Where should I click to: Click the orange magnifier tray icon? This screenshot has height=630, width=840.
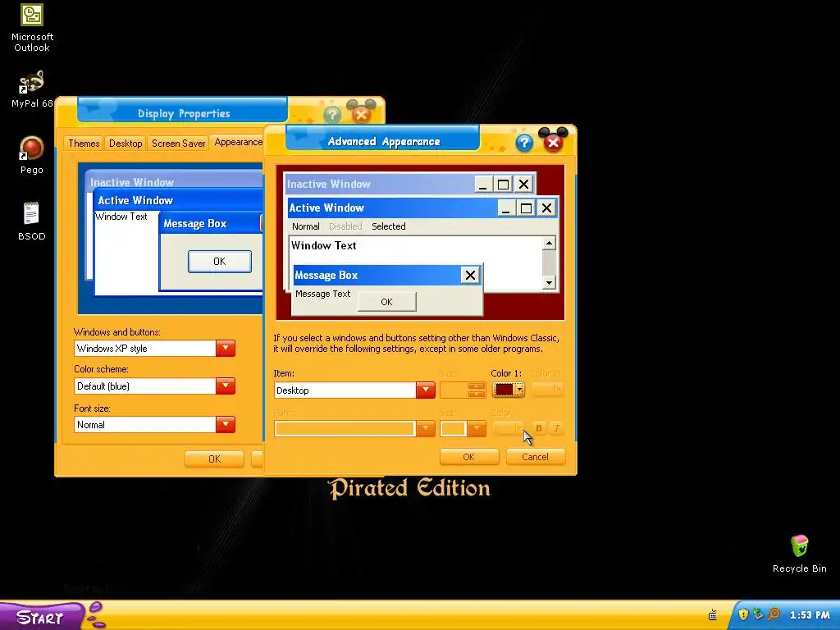[774, 614]
